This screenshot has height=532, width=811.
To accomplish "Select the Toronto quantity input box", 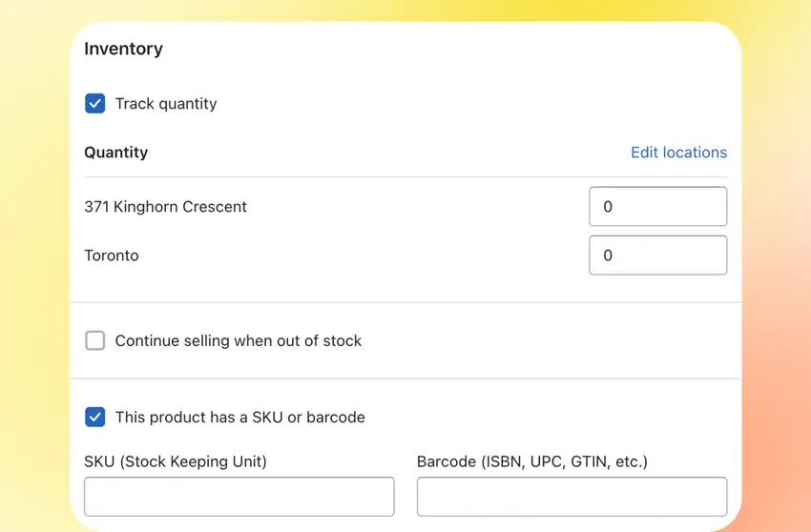I will coord(658,256).
